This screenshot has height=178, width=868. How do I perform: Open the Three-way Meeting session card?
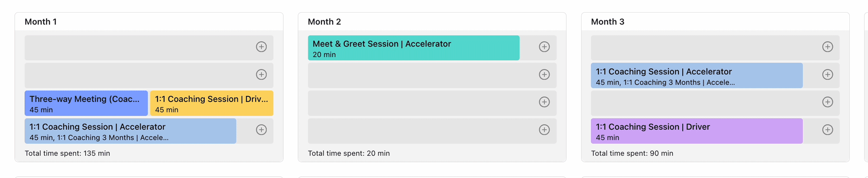pyautogui.click(x=86, y=103)
